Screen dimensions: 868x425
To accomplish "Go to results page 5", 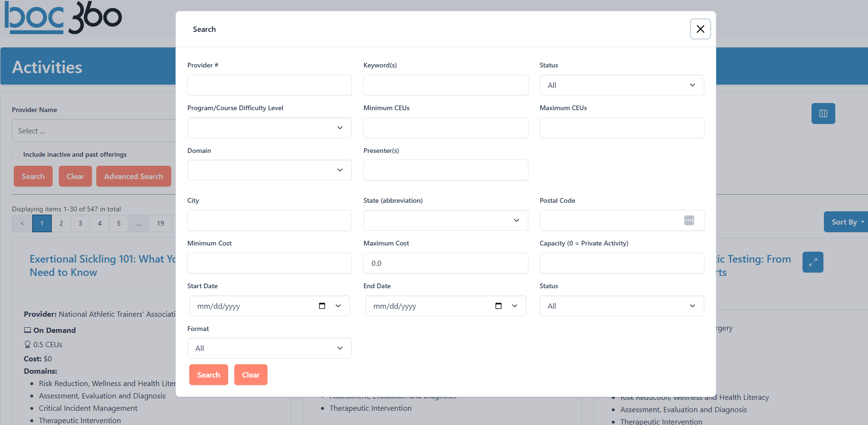I will 119,223.
